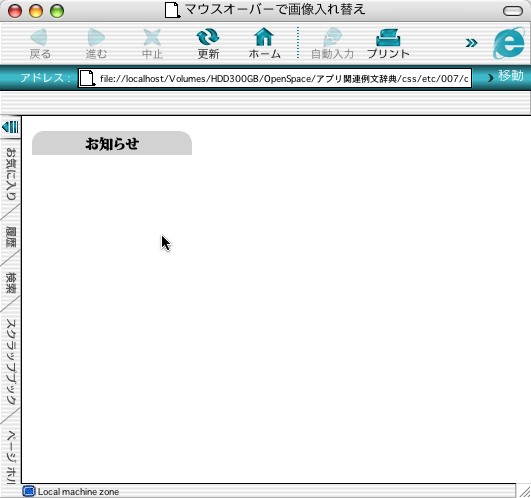The image size is (531, 498).
Task: Click the Local machine zone status icon
Action: point(28,491)
